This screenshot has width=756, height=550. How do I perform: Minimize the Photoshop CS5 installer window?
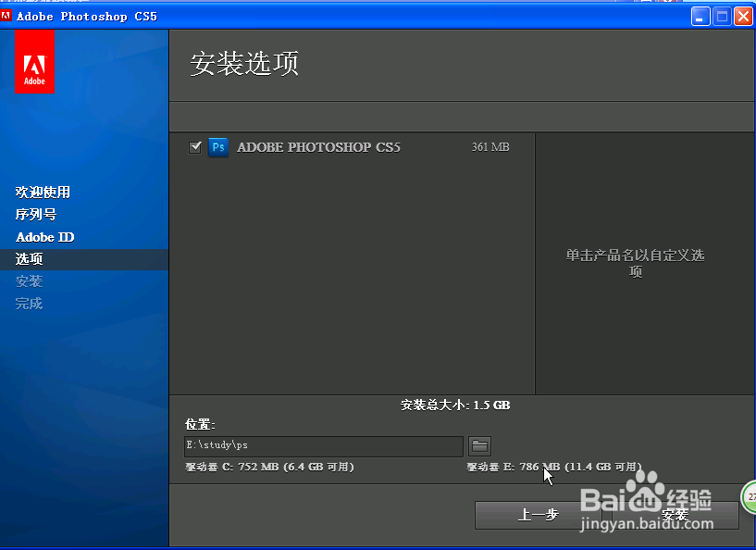click(x=700, y=17)
